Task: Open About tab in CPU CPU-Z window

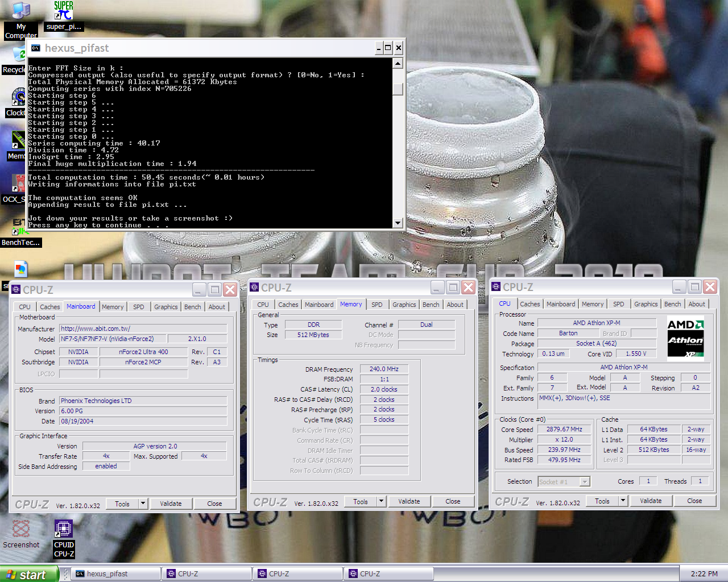Action: tap(697, 304)
